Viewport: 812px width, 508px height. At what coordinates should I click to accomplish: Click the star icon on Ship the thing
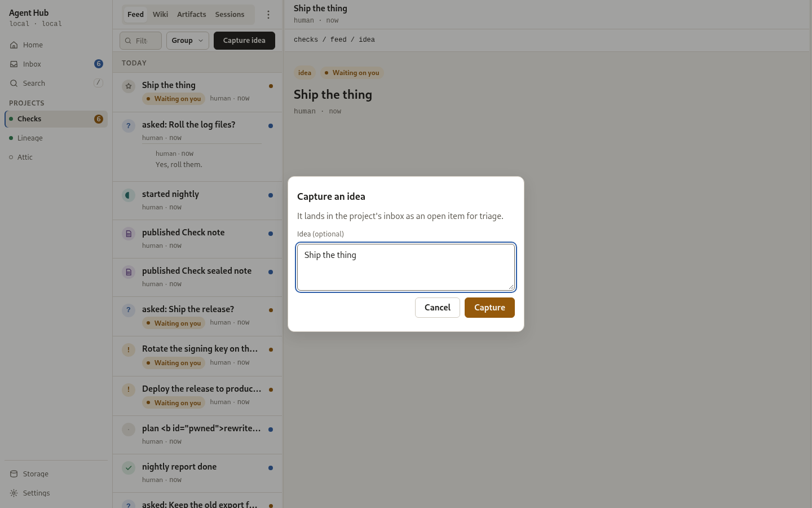(129, 86)
